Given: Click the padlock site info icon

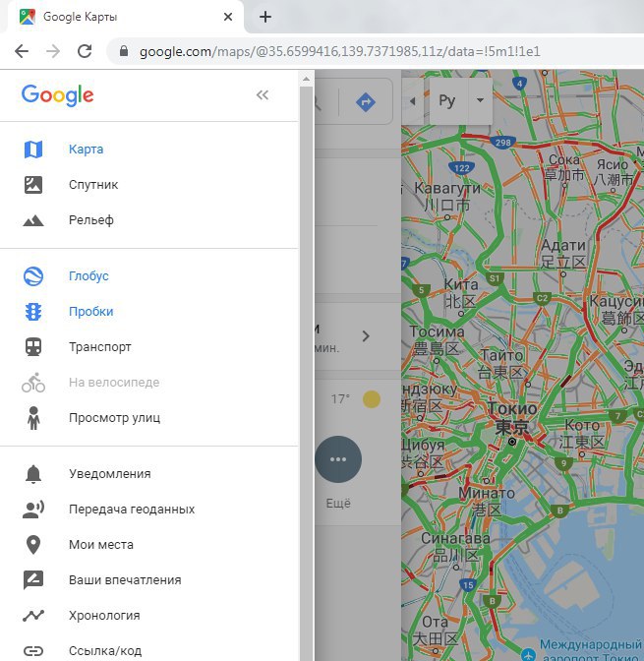Looking at the screenshot, I should (x=124, y=51).
